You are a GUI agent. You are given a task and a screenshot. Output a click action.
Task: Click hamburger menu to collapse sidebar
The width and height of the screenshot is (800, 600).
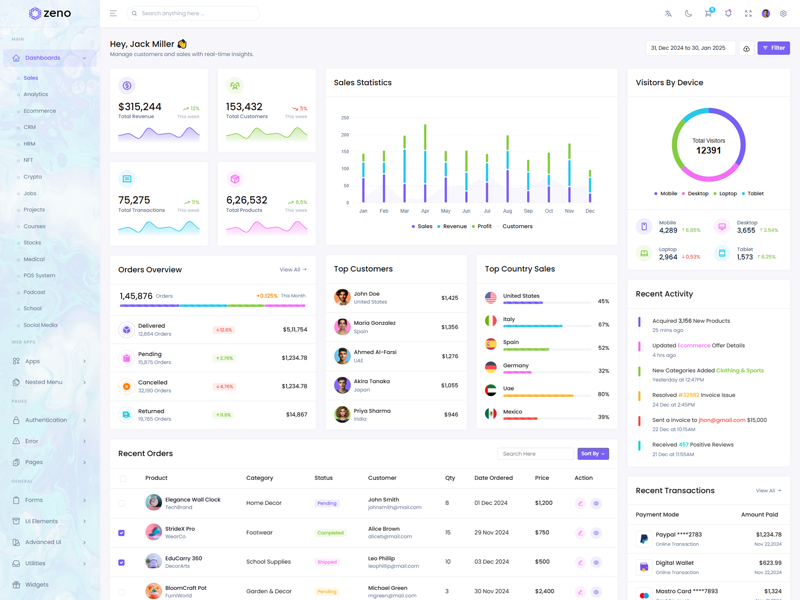(113, 14)
